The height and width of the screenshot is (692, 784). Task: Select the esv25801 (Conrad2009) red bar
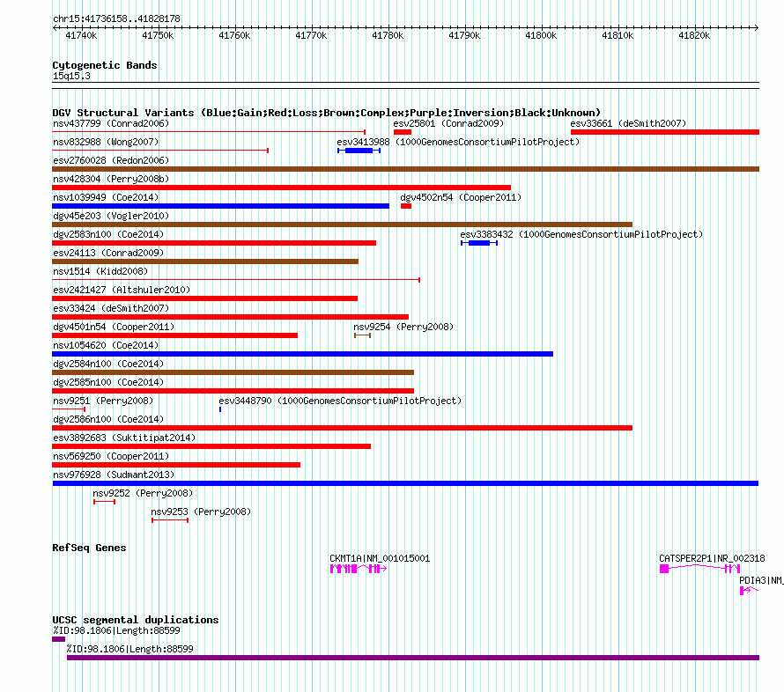coord(403,132)
